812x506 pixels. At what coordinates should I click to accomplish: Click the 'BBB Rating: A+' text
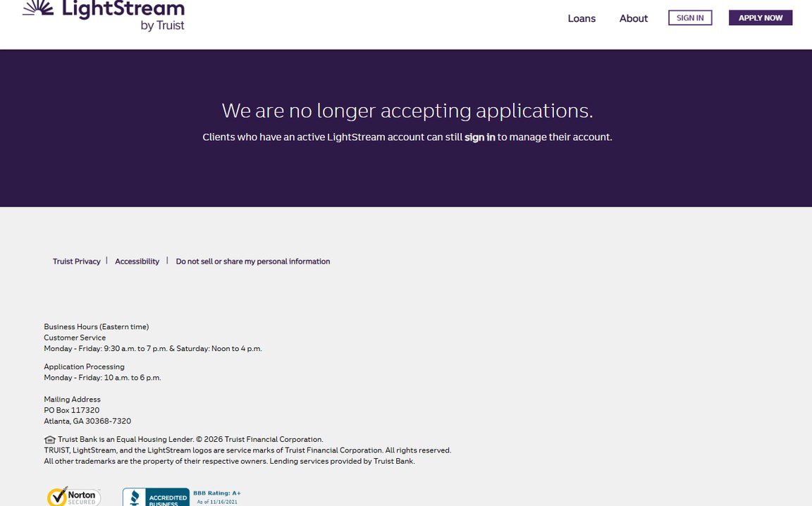point(217,493)
